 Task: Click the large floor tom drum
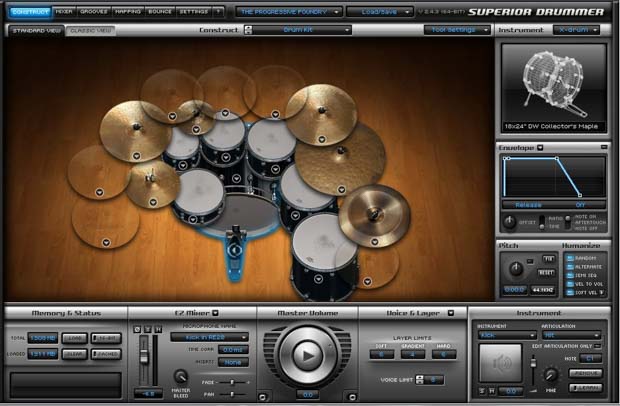325,250
